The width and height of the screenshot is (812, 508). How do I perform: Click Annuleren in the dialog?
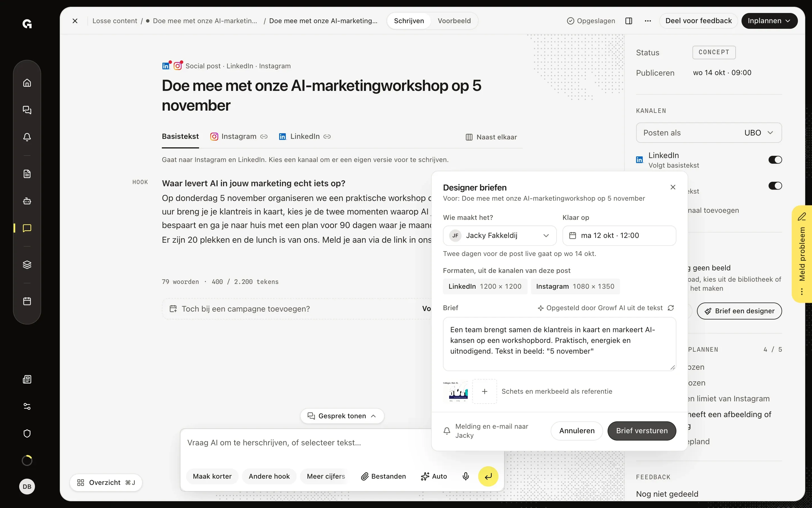(x=577, y=431)
